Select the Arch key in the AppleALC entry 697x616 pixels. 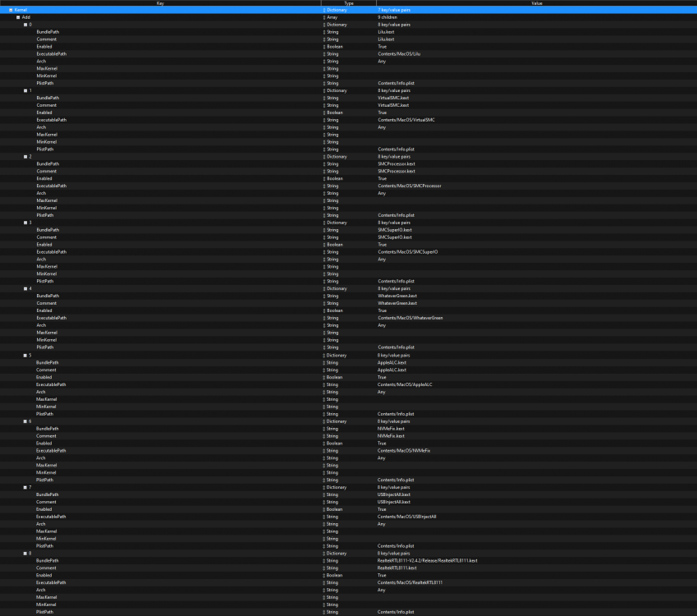(40, 393)
